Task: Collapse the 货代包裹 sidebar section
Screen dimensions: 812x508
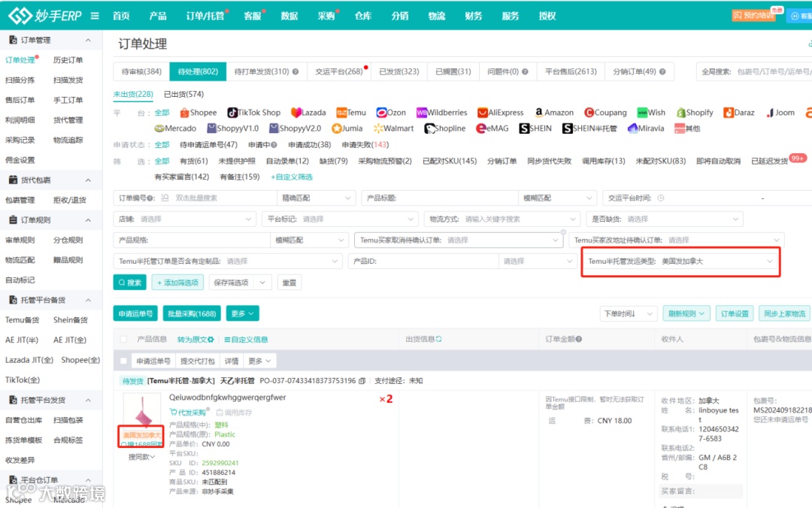Action: click(88, 180)
